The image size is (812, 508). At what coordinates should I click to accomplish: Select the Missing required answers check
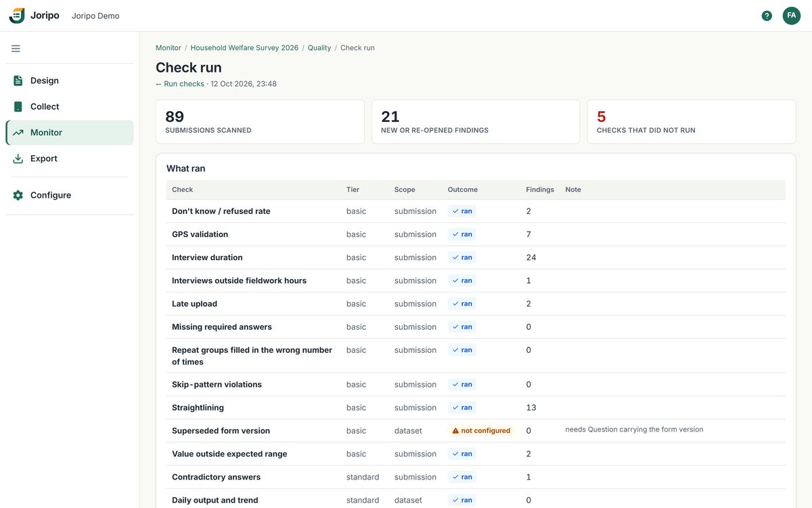coord(222,326)
